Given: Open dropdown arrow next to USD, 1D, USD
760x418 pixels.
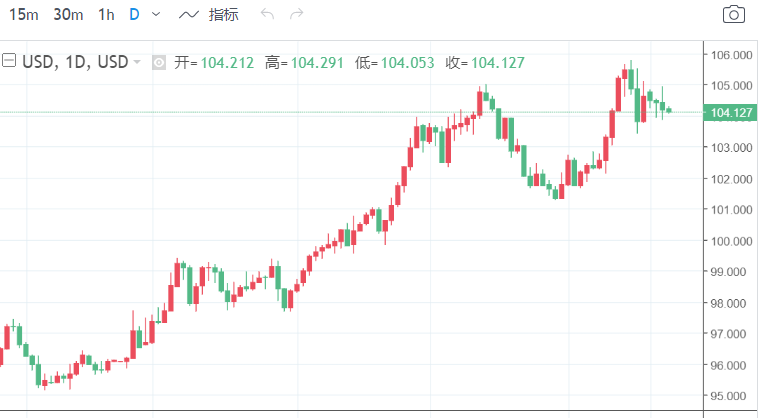Looking at the screenshot, I should click(x=137, y=62).
